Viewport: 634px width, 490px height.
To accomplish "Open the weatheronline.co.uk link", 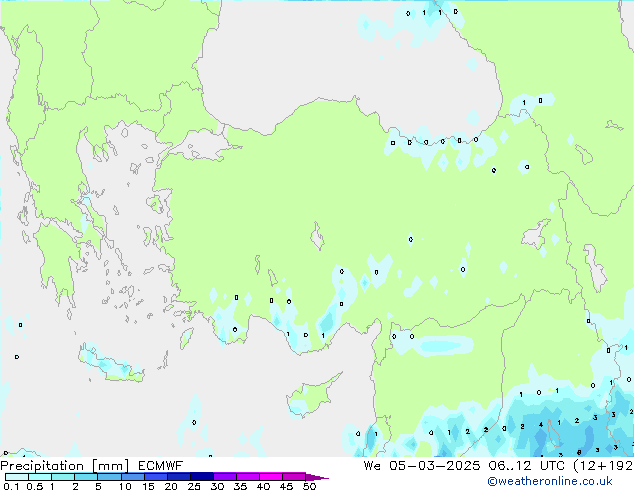I will (550, 481).
